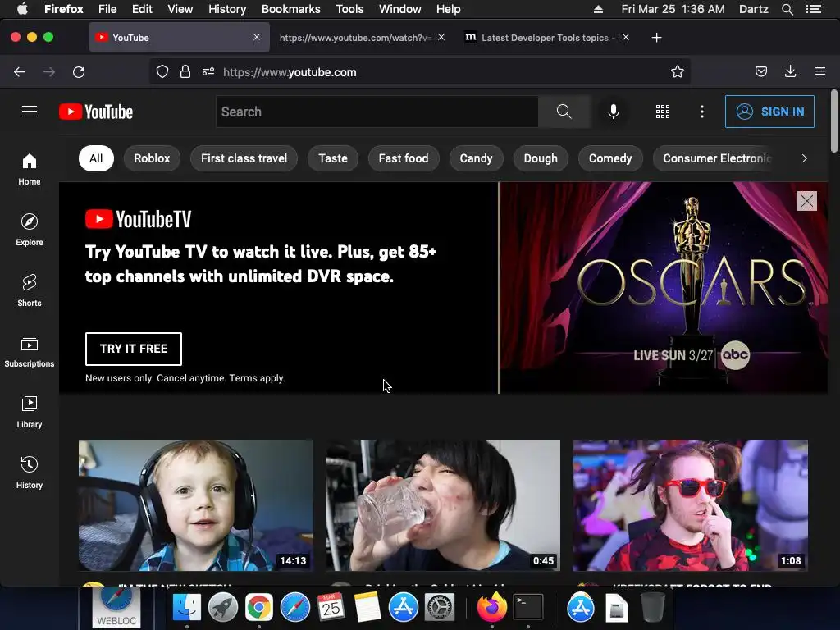Screen dimensions: 840x630
Task: Open the Apple menu
Action: (22, 9)
